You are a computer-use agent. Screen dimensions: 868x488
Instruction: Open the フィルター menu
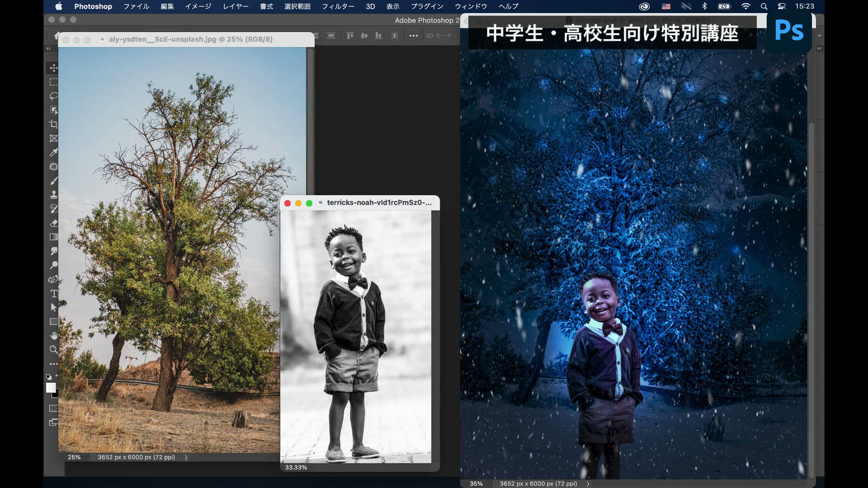click(x=338, y=6)
